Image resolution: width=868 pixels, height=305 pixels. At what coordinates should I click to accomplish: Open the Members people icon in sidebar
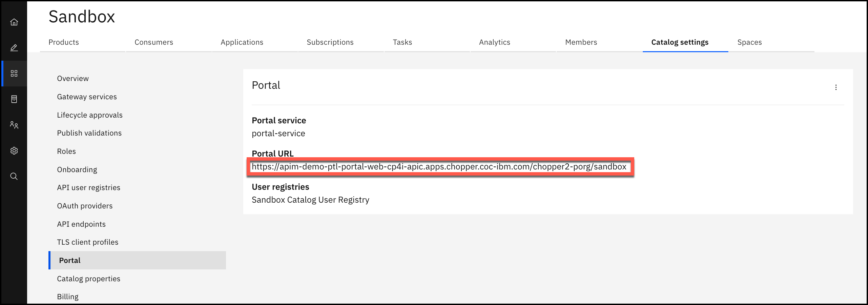[14, 125]
